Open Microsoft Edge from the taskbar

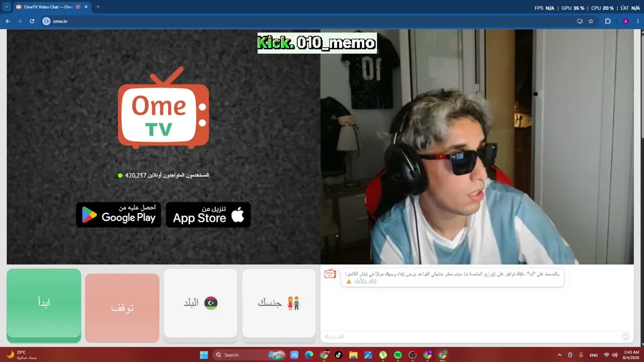click(309, 355)
